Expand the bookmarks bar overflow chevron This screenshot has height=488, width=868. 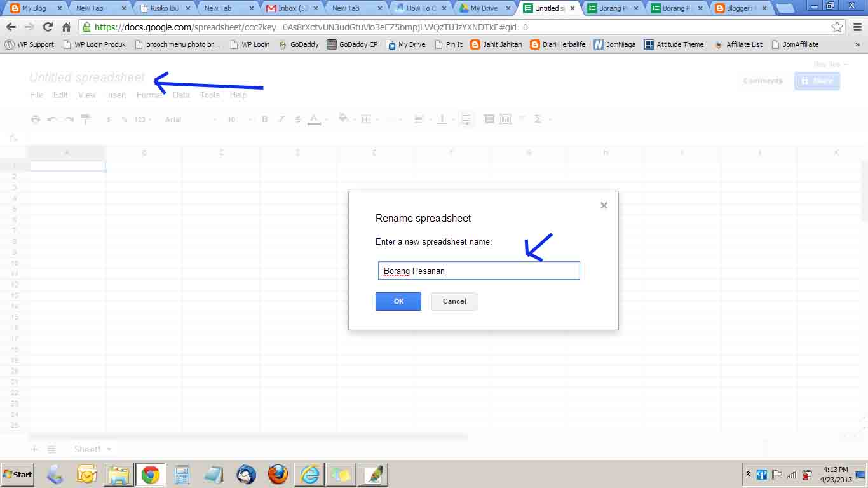858,44
